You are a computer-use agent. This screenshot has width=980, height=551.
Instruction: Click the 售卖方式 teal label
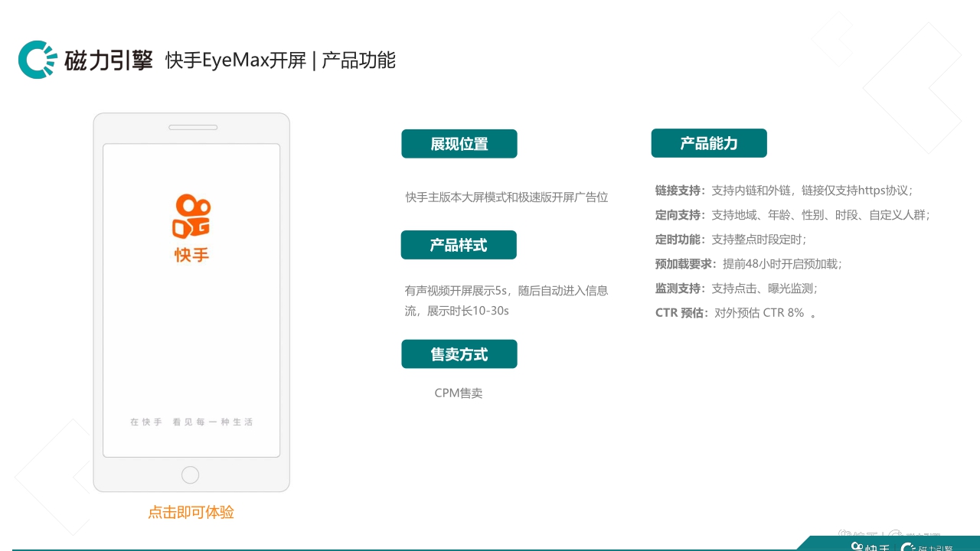point(459,354)
